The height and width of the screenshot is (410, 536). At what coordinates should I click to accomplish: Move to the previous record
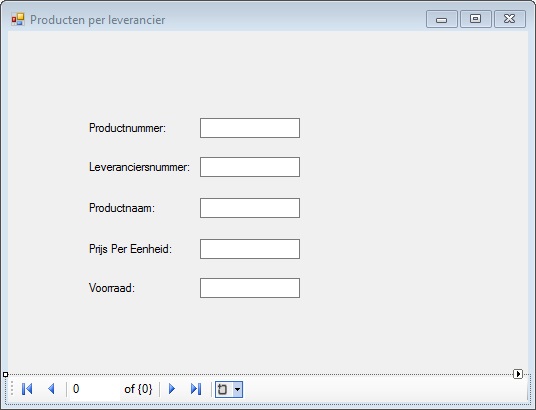[x=51, y=389]
